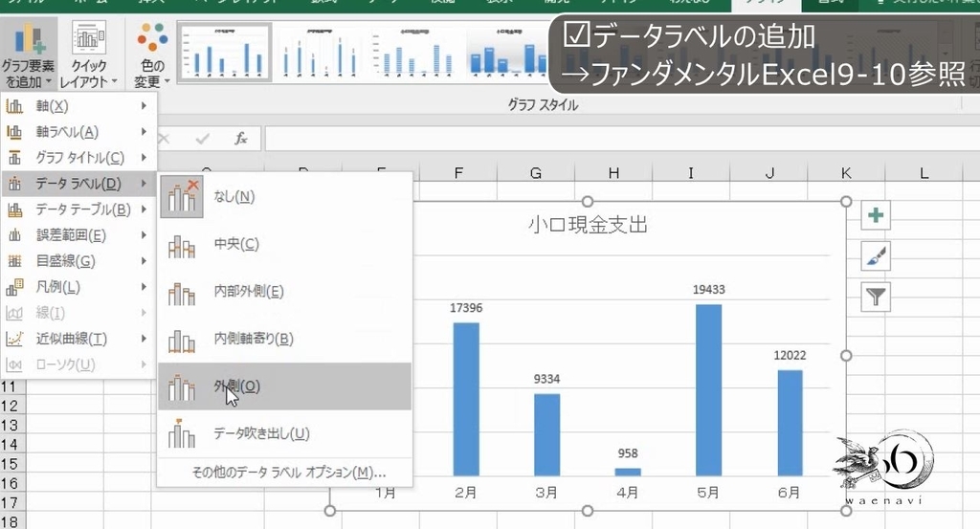Open その他のデータ ラベル オプション(M)

pos(285,473)
